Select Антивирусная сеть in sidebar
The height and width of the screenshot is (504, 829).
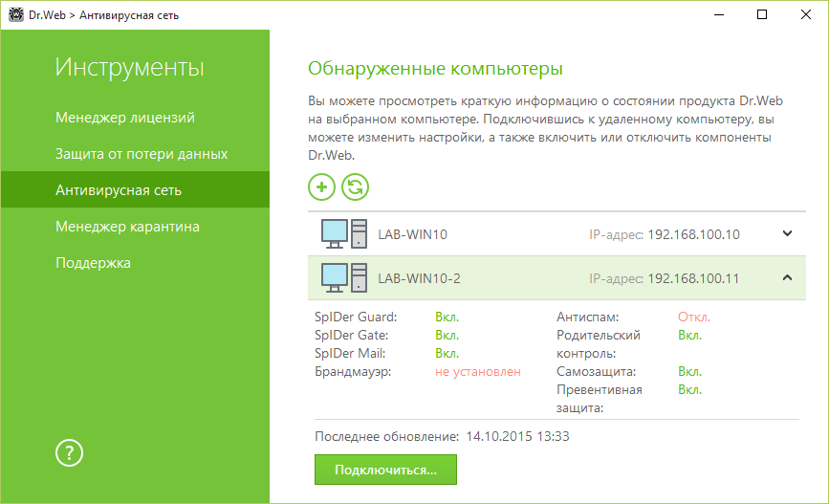(x=136, y=189)
